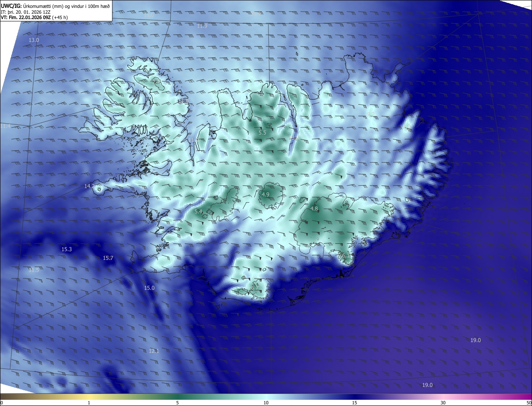Click the 5.4 value on the western glacier
532x406 pixels.
(x=198, y=212)
